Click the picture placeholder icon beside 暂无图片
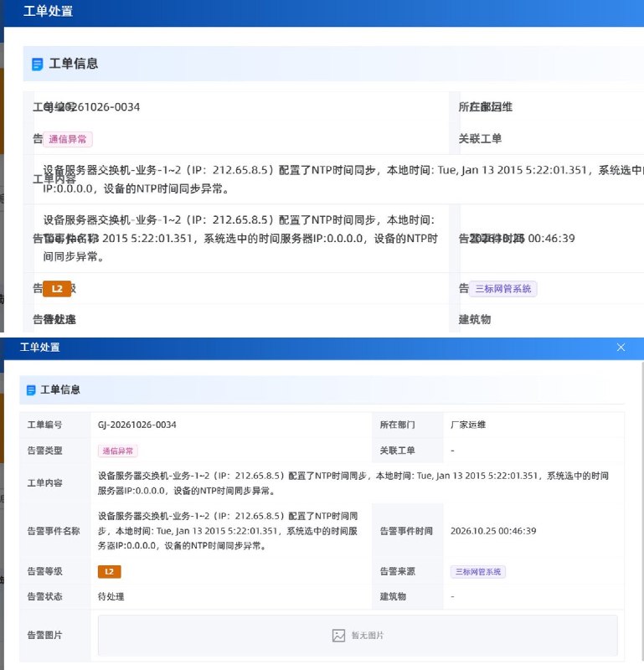The image size is (644, 670). point(338,636)
